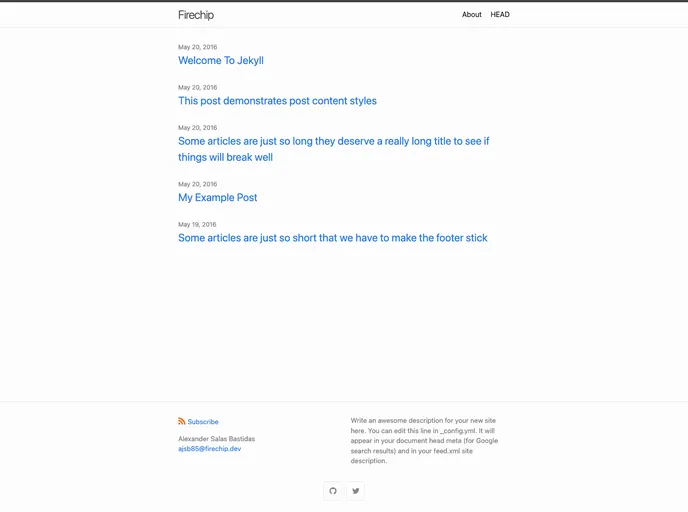Click the Subscribe text link
Viewport: 688px width, 512px height.
point(203,422)
